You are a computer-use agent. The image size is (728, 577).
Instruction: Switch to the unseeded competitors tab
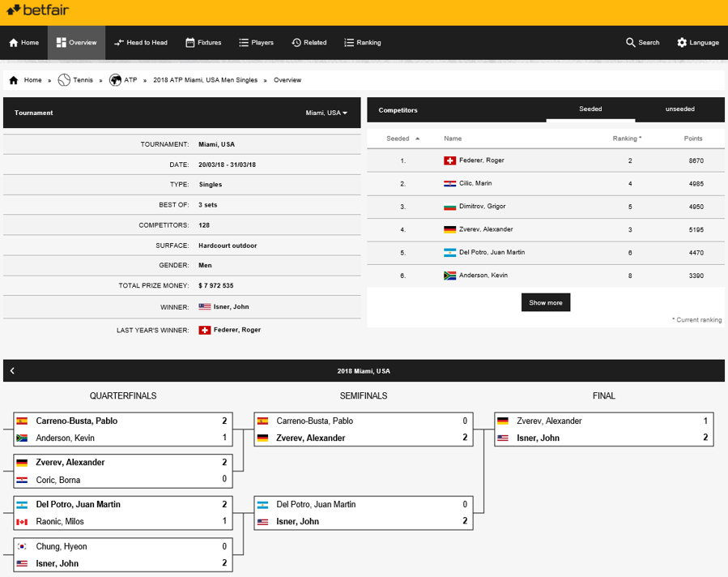coord(679,109)
